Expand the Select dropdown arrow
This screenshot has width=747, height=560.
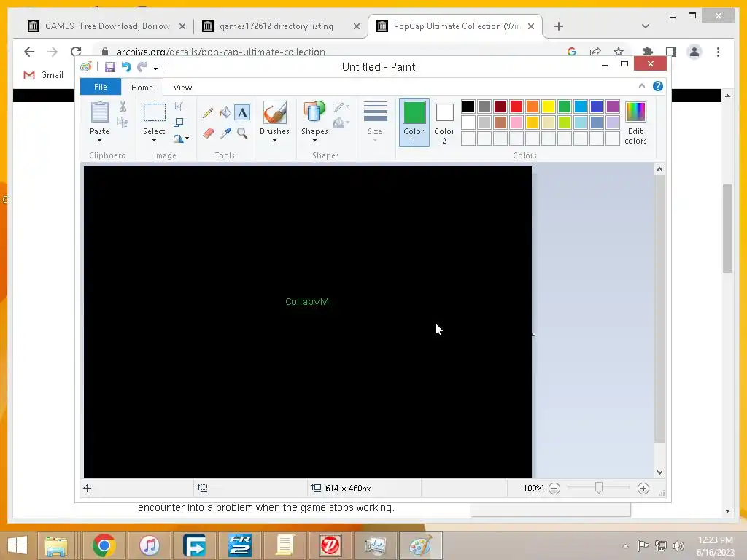click(155, 141)
